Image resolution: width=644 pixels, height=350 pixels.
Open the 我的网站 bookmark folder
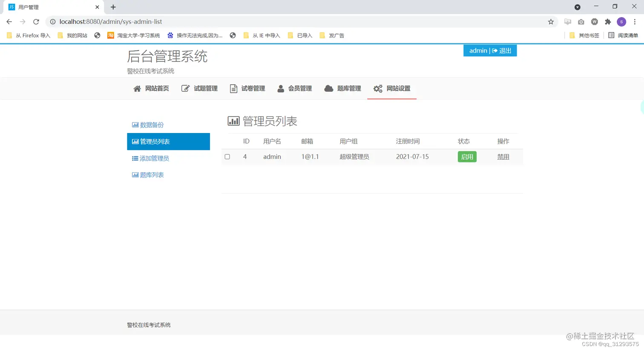point(72,35)
